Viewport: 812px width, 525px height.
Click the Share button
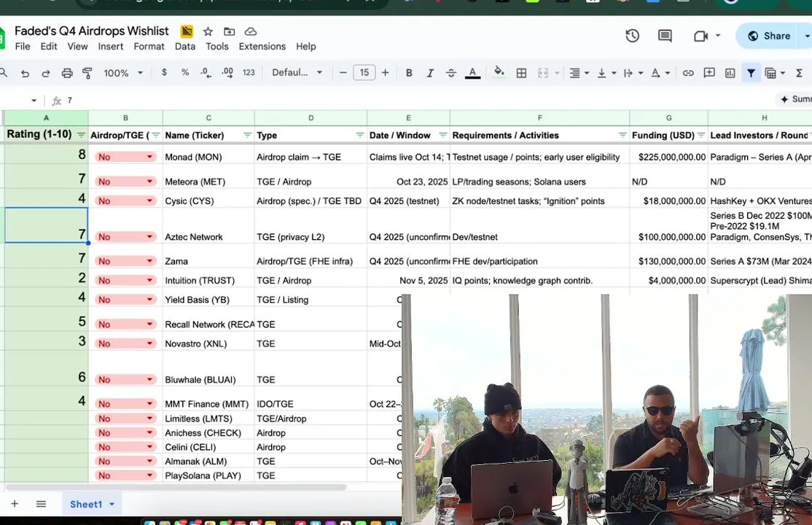click(770, 36)
